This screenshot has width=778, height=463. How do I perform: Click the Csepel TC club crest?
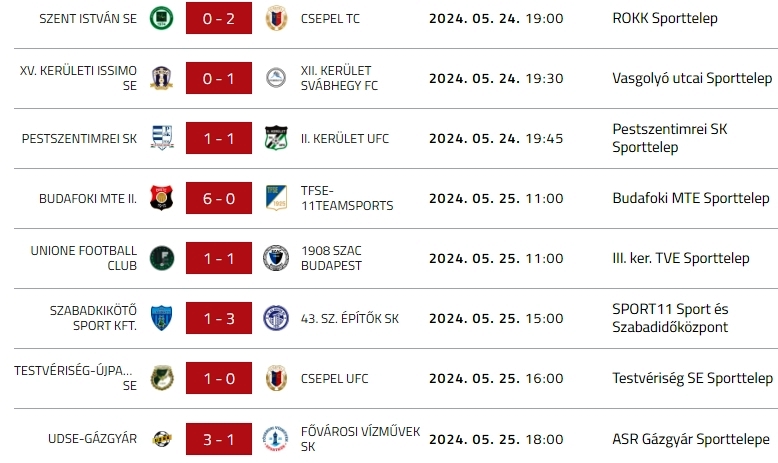coord(275,18)
